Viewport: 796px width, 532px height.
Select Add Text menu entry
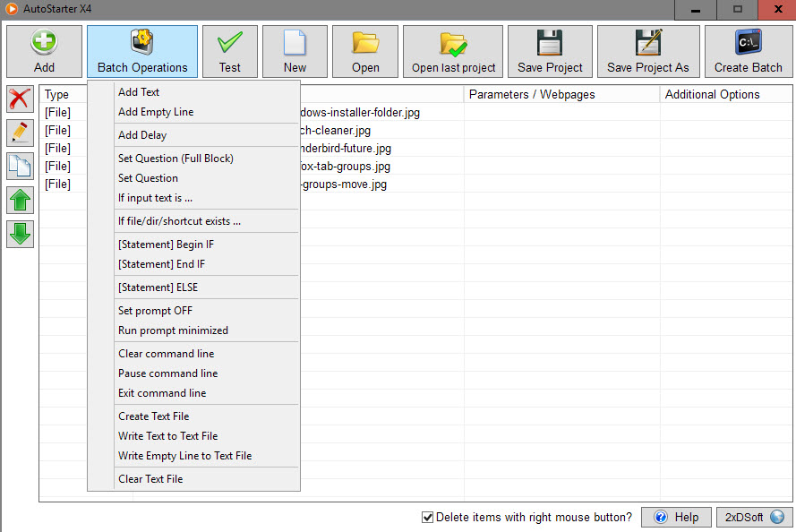pyautogui.click(x=193, y=92)
